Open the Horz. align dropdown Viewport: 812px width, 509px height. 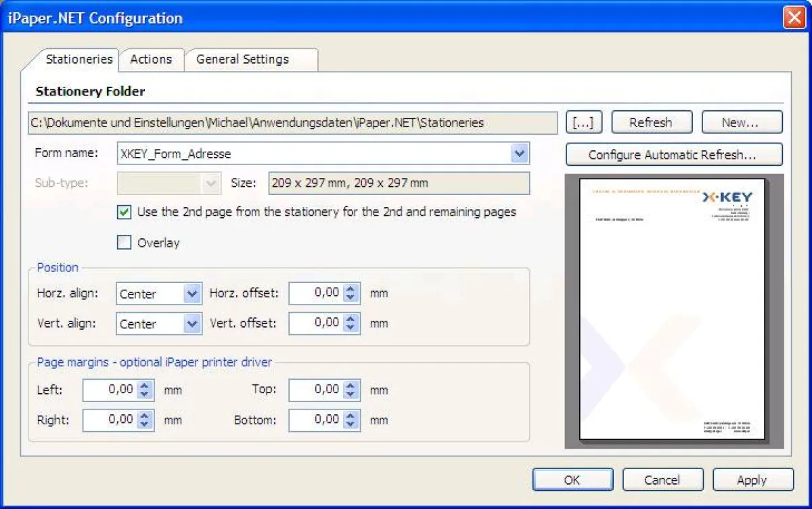pos(192,294)
